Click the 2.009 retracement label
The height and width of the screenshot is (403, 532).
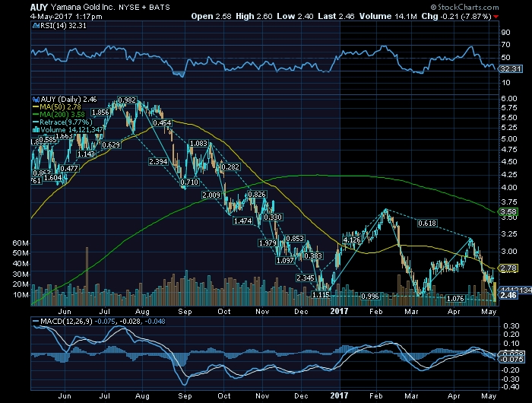(211, 195)
